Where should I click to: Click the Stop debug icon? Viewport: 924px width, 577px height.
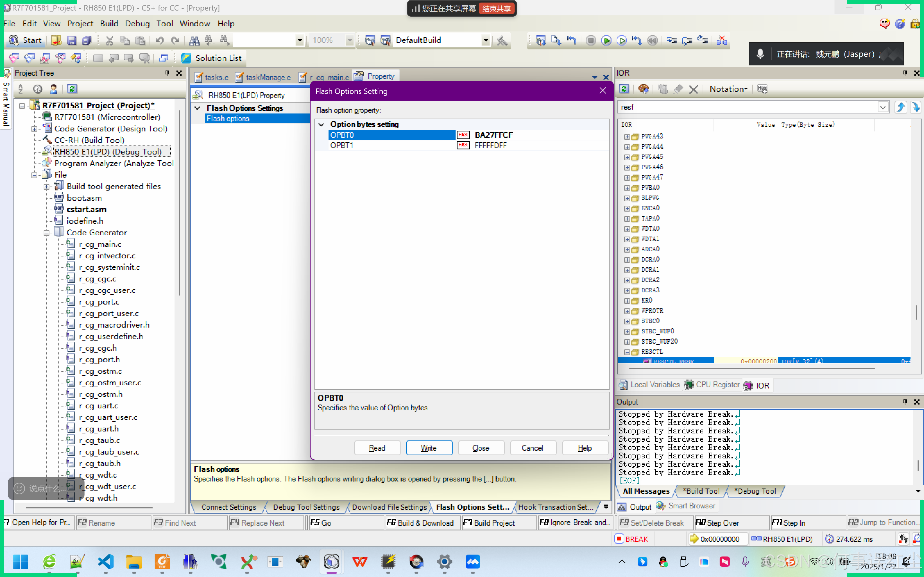pos(591,40)
